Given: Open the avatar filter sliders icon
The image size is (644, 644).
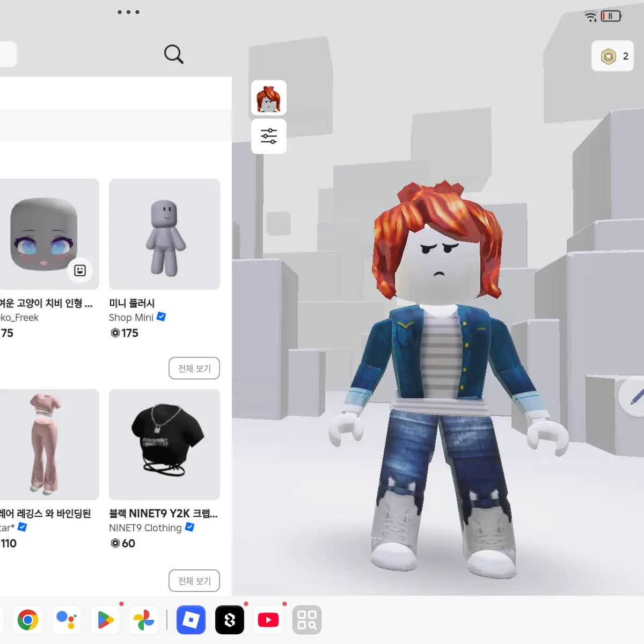Looking at the screenshot, I should 269,136.
